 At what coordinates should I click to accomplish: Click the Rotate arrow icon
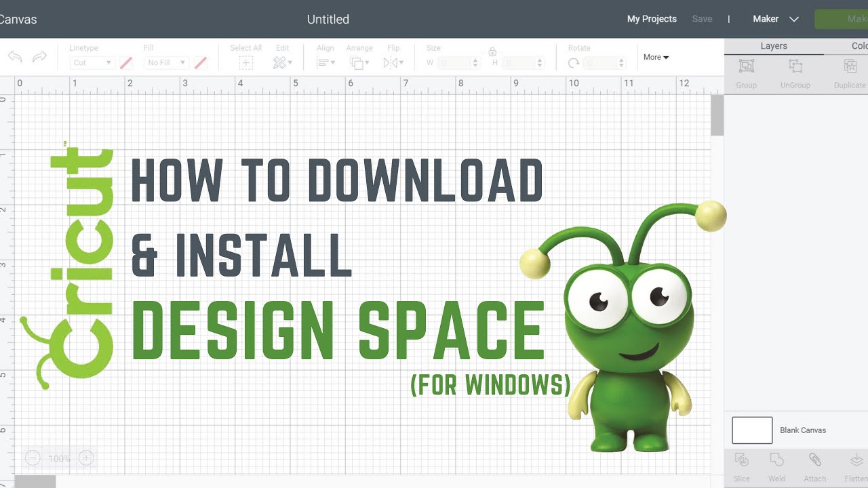pos(574,63)
